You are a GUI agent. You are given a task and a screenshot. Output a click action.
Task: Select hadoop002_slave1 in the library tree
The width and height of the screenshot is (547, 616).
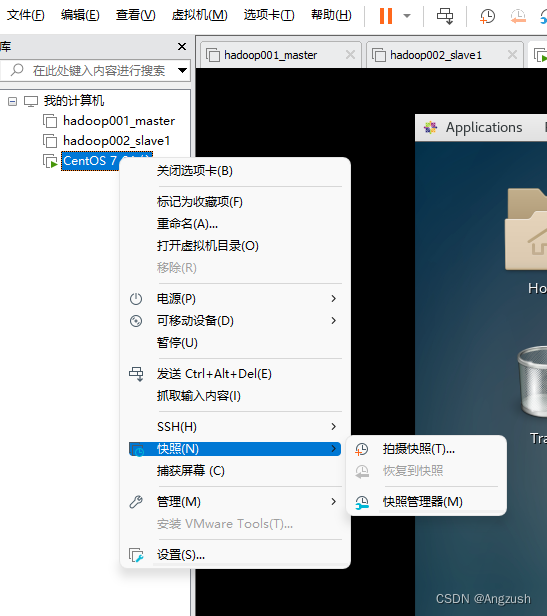click(x=116, y=141)
